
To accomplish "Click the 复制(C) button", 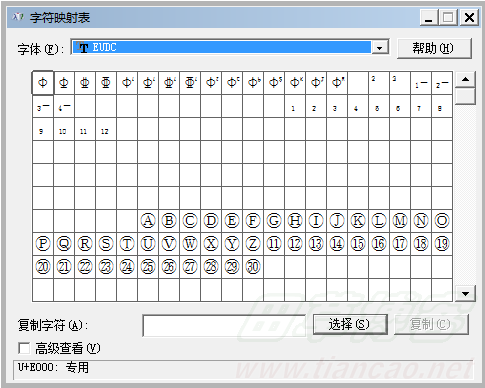I will click(431, 324).
